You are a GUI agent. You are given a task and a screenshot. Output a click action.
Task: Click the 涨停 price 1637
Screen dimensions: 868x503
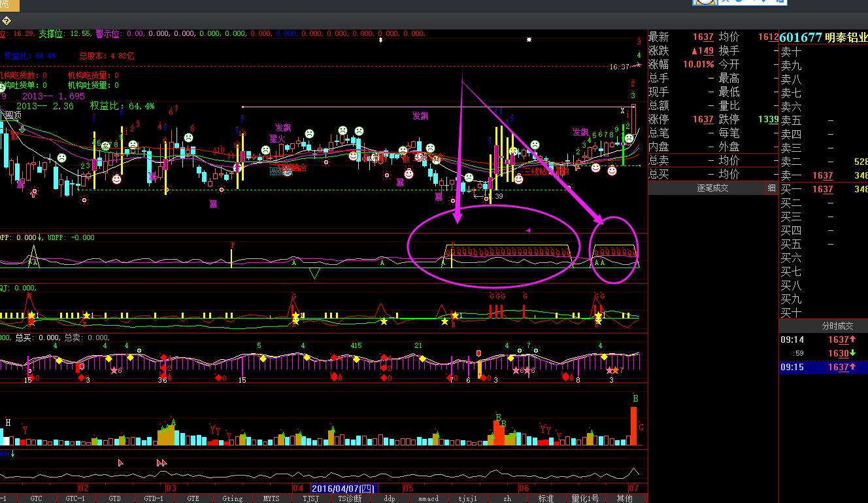pyautogui.click(x=703, y=119)
